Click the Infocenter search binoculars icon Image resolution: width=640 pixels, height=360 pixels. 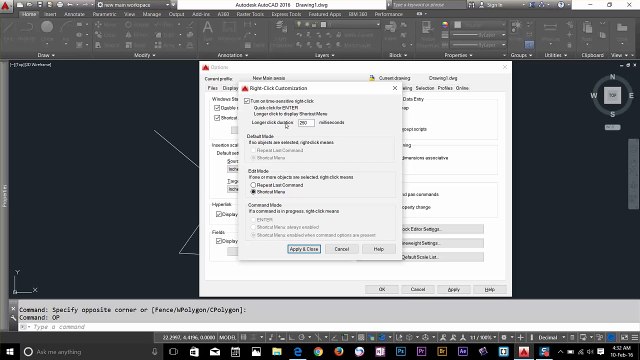(471, 5)
